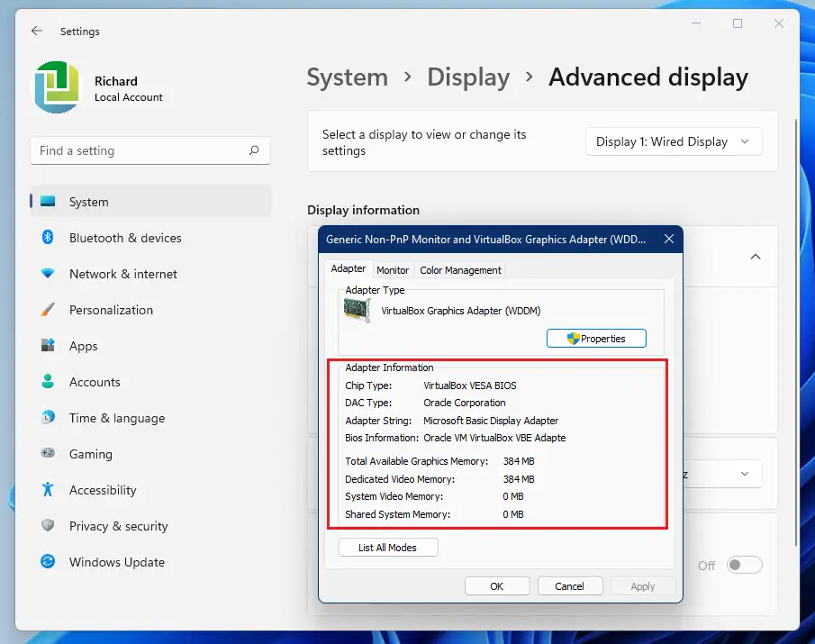The image size is (815, 644).
Task: Switch to the Adapter tab
Action: coord(349,268)
